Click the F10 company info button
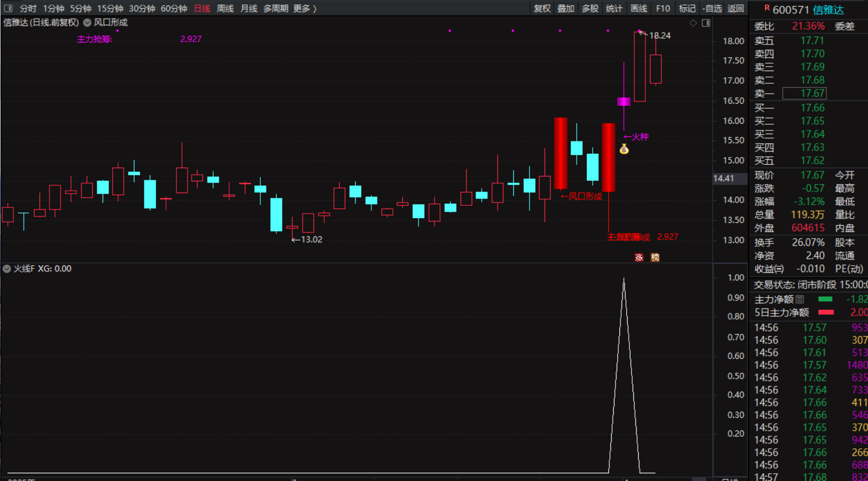This screenshot has width=868, height=481. pos(663,8)
